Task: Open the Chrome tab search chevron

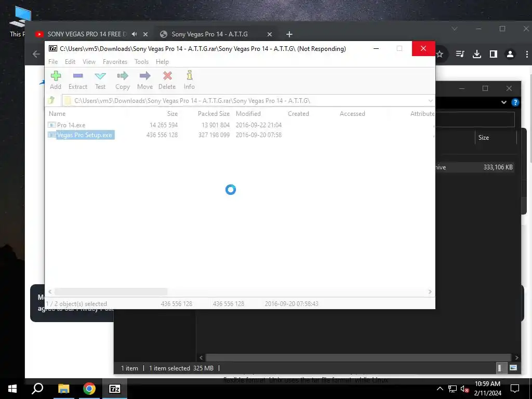Action: click(x=454, y=29)
